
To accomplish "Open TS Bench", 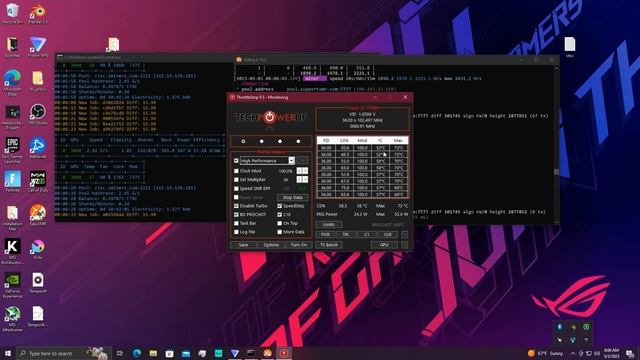I will point(329,245).
